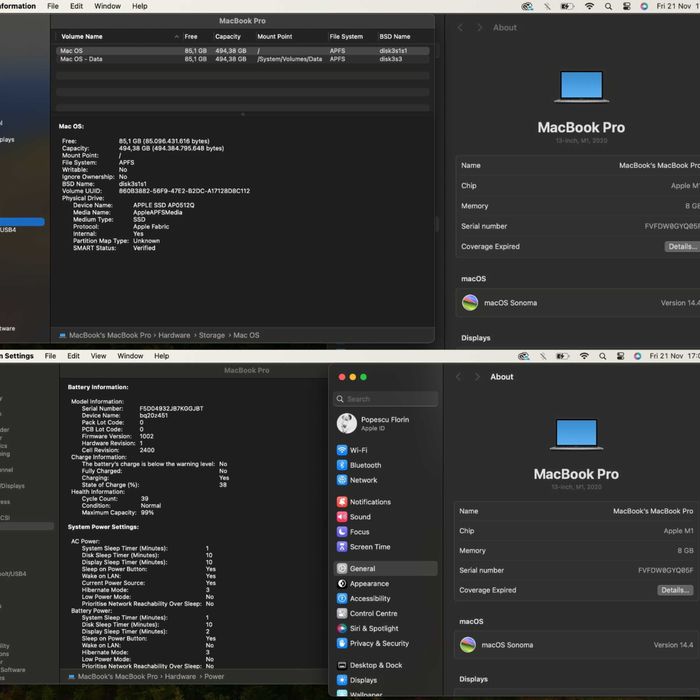Select Control Centre in the settings sidebar
This screenshot has width=700, height=700.
pos(367,613)
